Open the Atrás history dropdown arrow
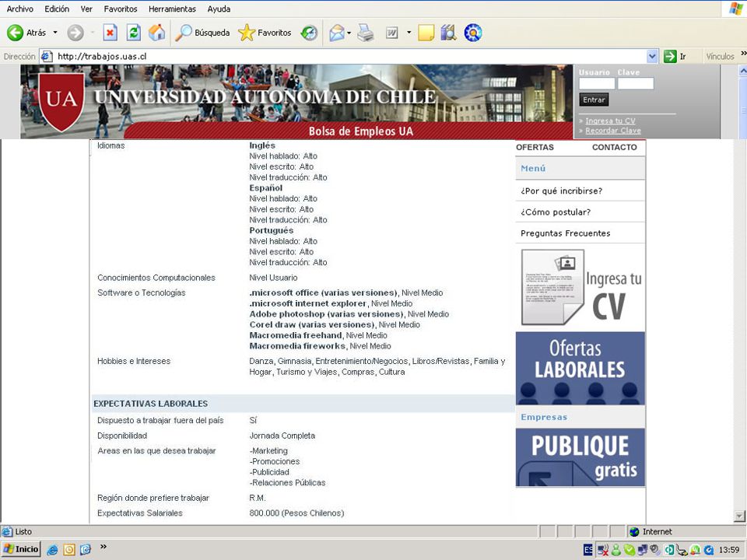The width and height of the screenshot is (747, 560). coord(55,33)
